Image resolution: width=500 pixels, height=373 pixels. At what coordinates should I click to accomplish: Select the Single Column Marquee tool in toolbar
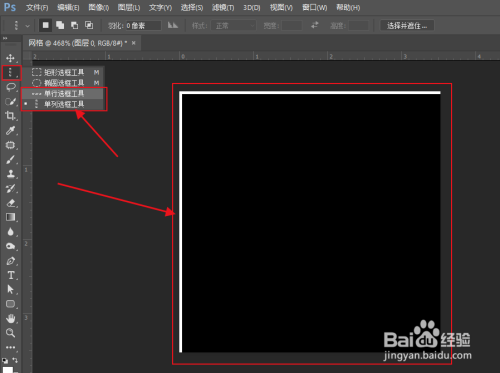point(10,72)
